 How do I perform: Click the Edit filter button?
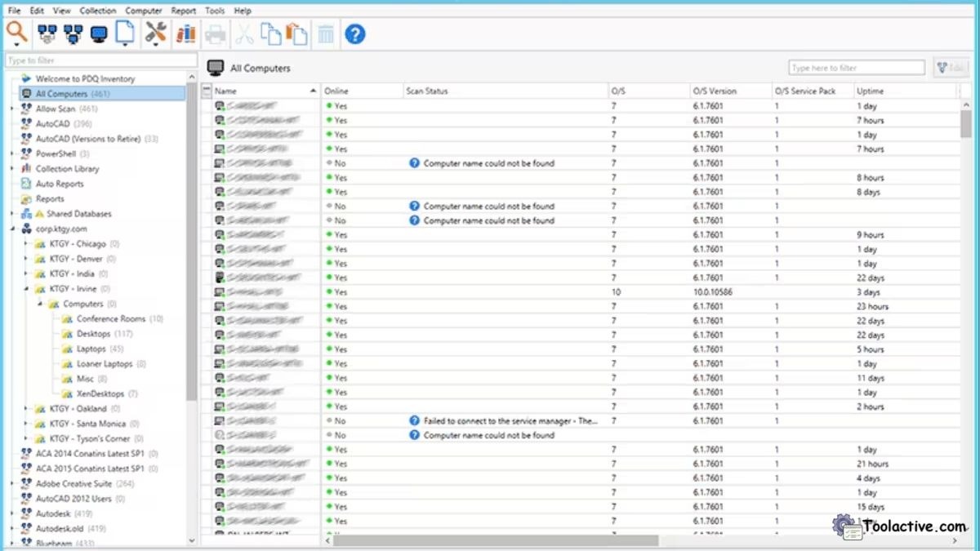pos(950,67)
